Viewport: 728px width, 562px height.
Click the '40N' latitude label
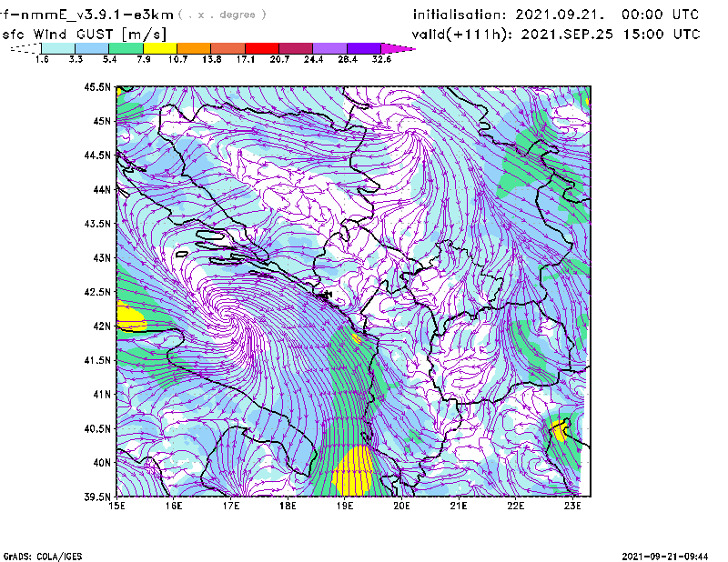coord(102,463)
